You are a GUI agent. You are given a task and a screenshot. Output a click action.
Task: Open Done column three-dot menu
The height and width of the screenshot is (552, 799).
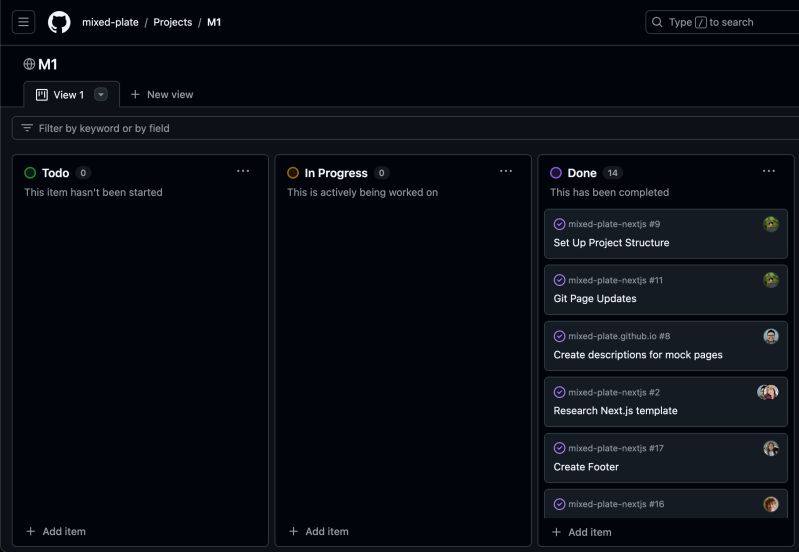(769, 171)
